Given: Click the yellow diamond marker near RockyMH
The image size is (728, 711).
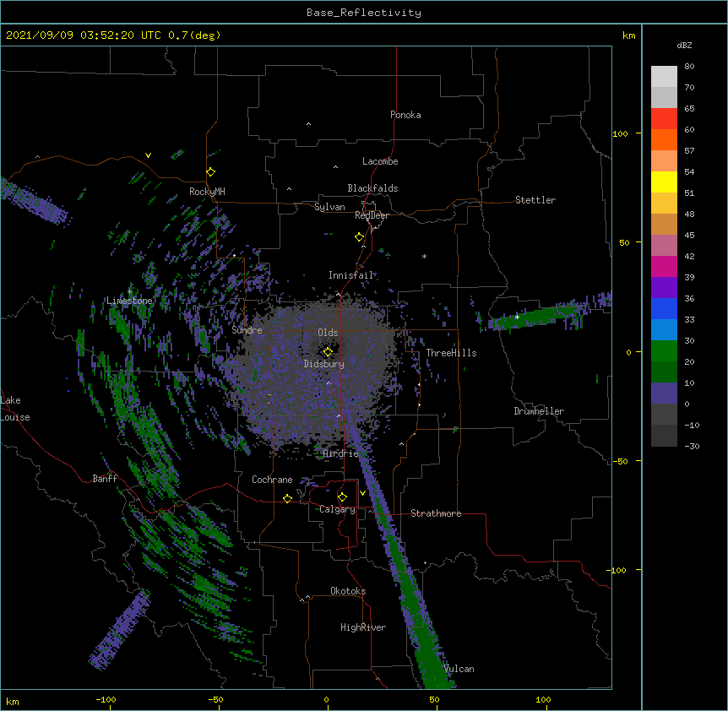Looking at the screenshot, I should pyautogui.click(x=211, y=172).
